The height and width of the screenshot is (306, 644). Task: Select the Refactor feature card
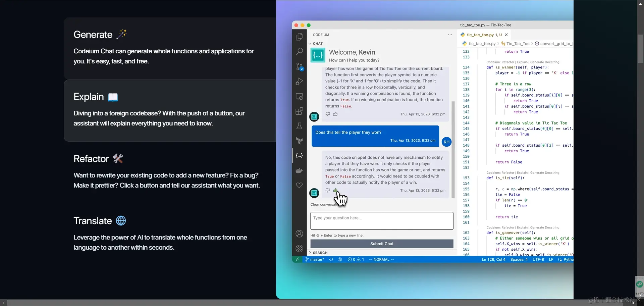pos(170,172)
